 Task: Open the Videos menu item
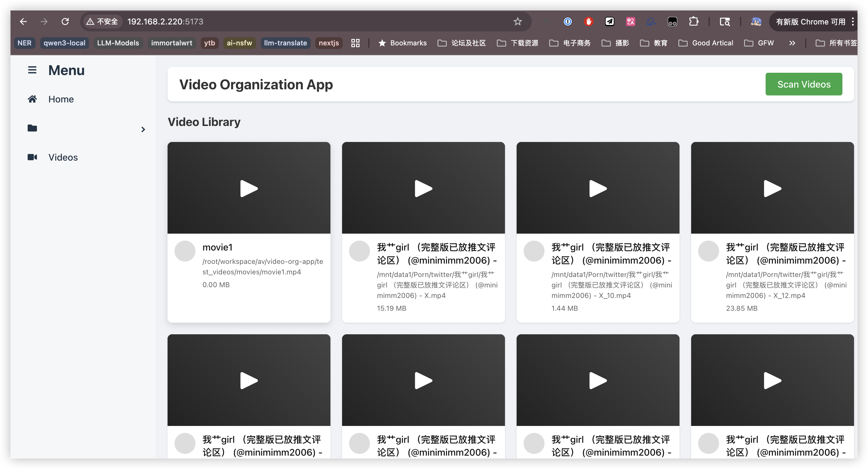pos(63,157)
